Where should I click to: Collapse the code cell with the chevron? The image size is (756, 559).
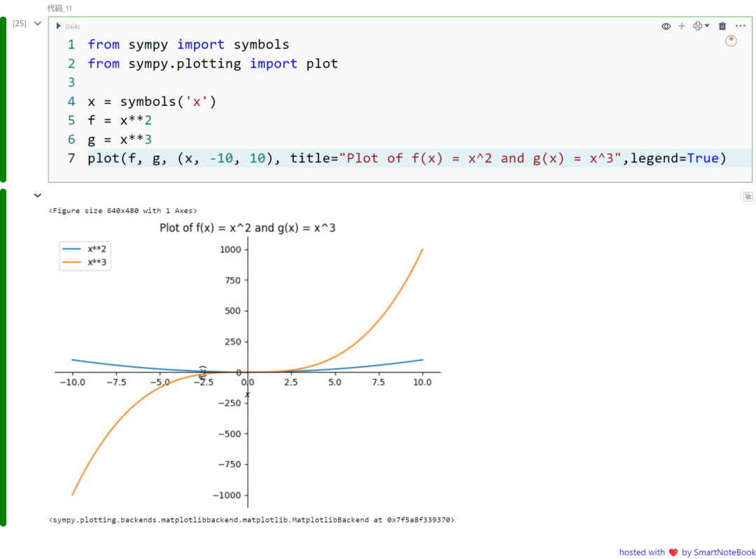38,23
